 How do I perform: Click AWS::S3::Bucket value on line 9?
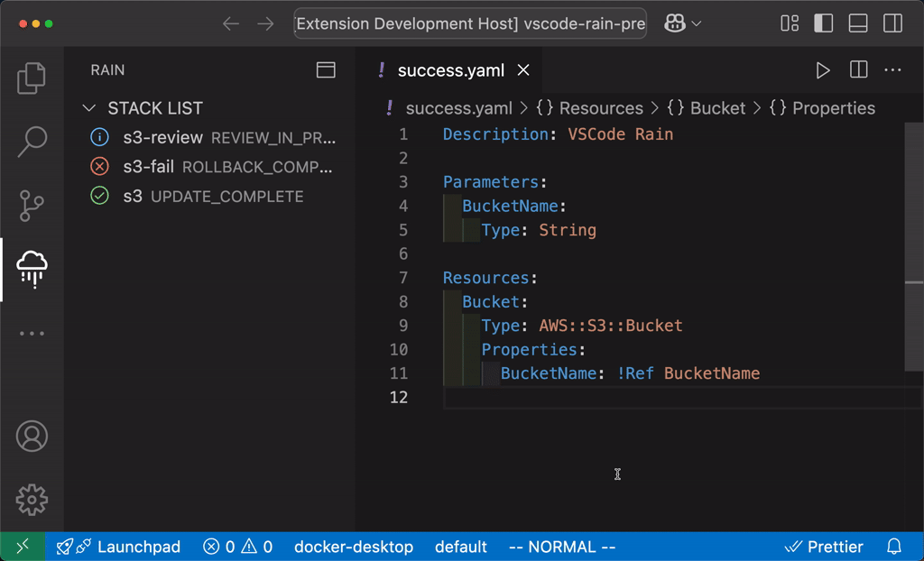611,326
